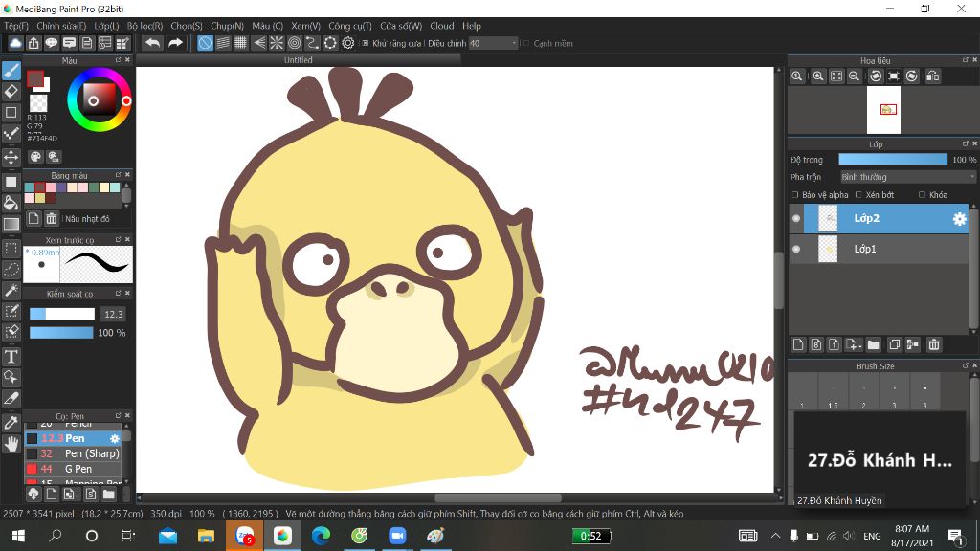
Task: Open the Cloud menu
Action: [442, 26]
